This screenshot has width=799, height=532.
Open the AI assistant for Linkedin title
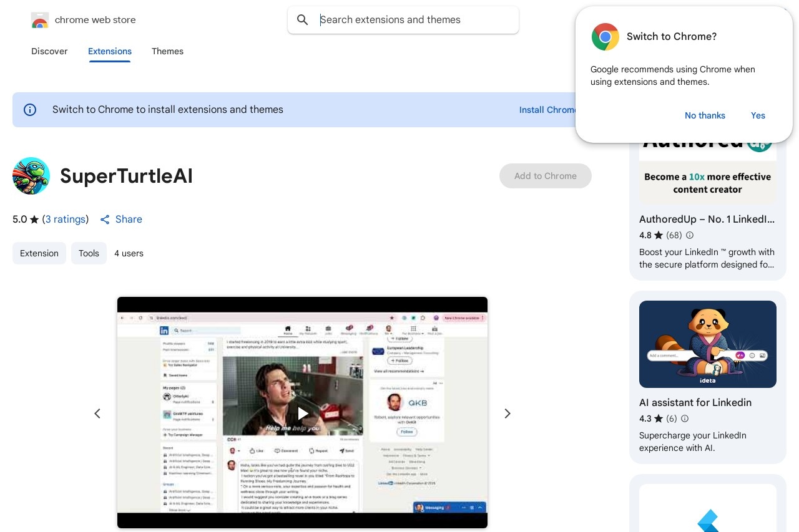pyautogui.click(x=695, y=403)
